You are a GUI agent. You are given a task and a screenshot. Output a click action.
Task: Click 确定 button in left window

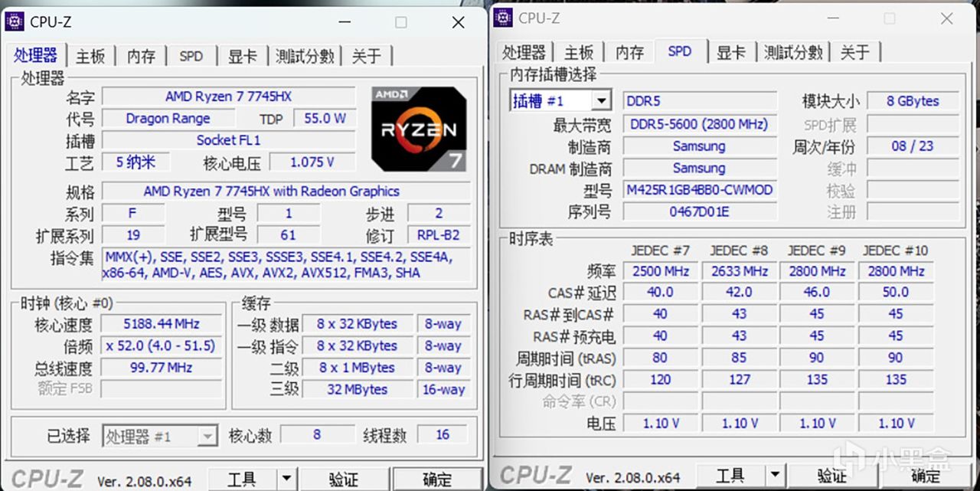tap(437, 480)
